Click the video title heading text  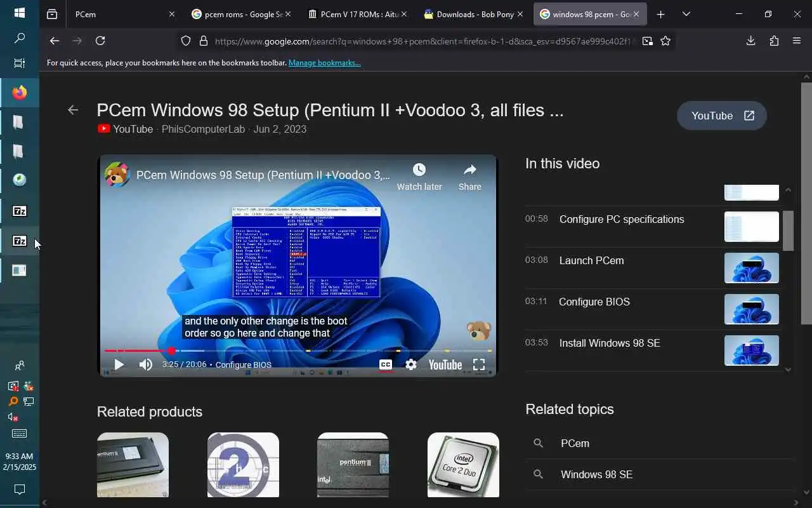(330, 110)
